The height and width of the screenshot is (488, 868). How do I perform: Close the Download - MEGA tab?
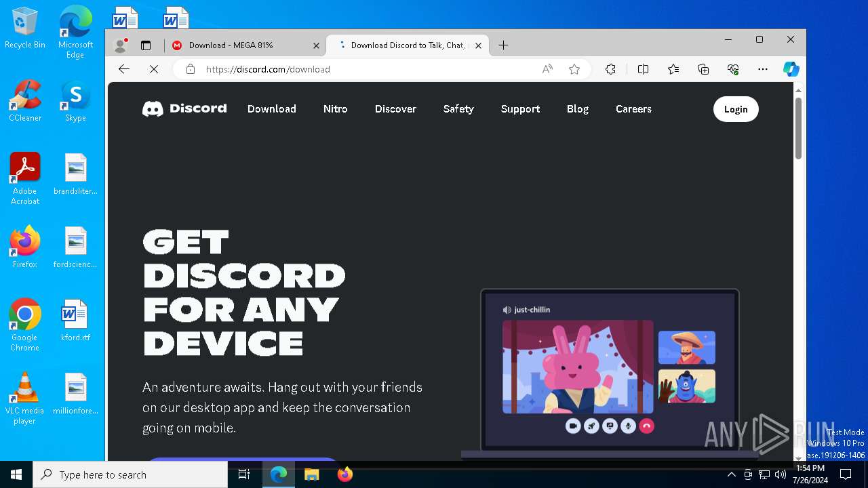pos(316,45)
